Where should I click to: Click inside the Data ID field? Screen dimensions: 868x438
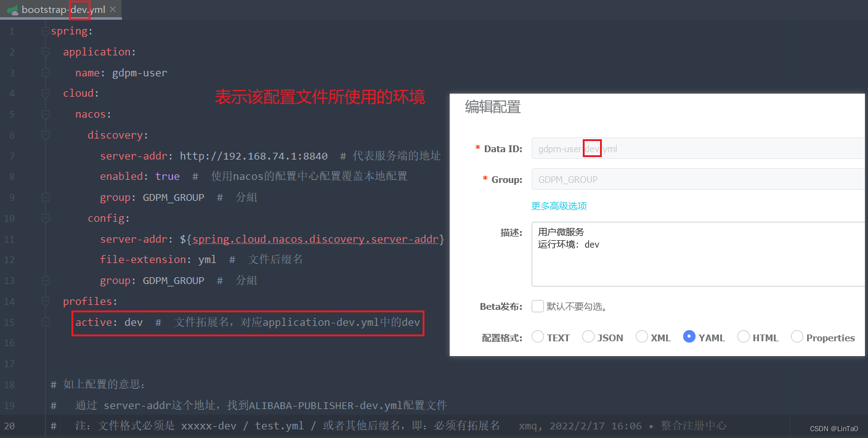699,148
